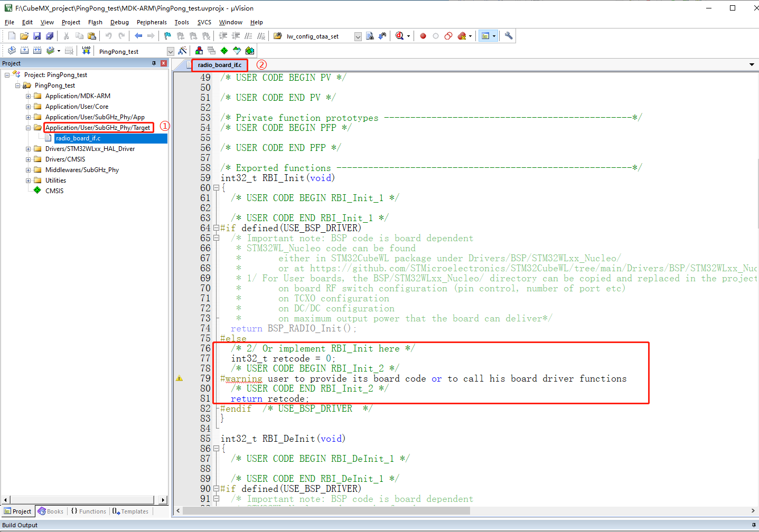Expand the Application/MDK-ARM folder
759x532 pixels.
[29, 96]
